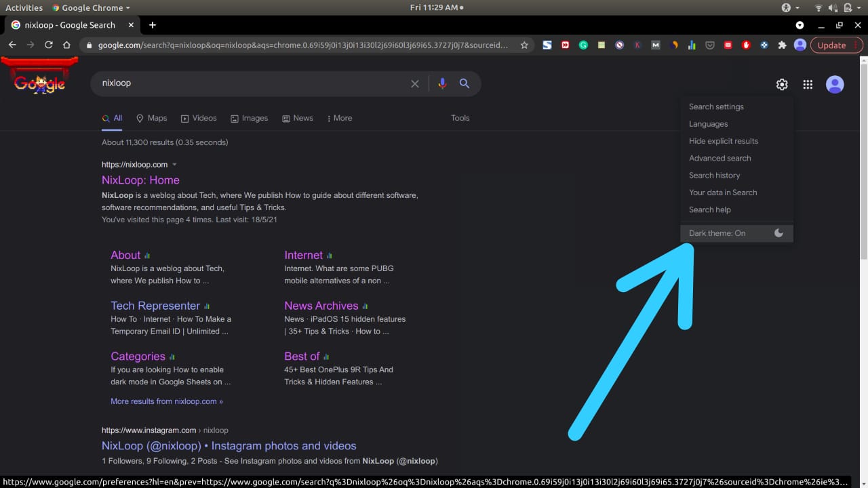Click the gray M extension icon

pos(655,45)
